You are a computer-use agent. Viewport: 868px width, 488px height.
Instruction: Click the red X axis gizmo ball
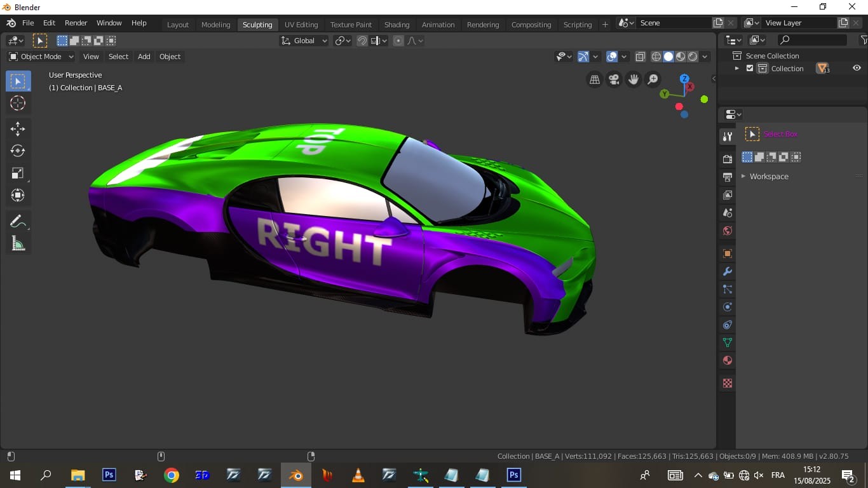pyautogui.click(x=690, y=86)
